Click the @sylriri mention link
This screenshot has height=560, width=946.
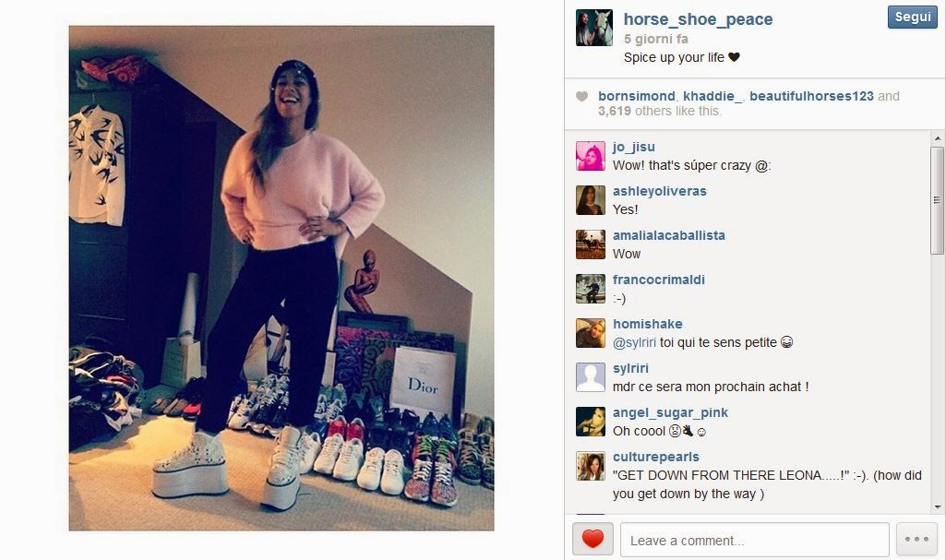click(634, 342)
